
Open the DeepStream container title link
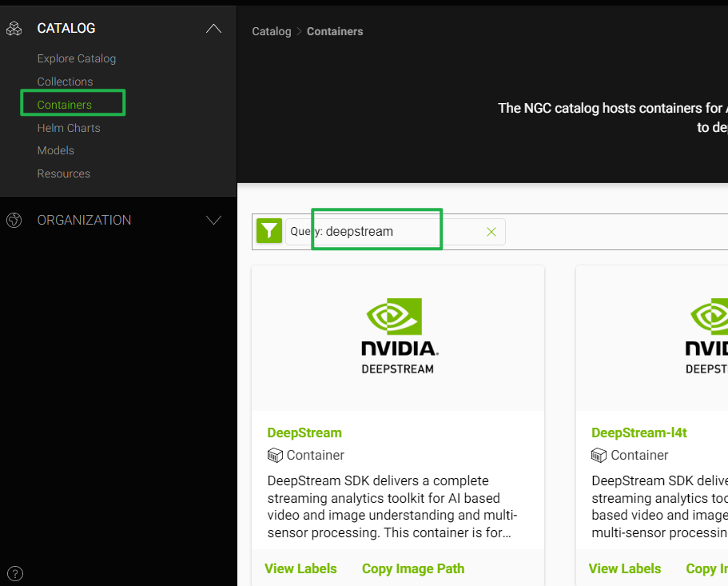click(304, 433)
